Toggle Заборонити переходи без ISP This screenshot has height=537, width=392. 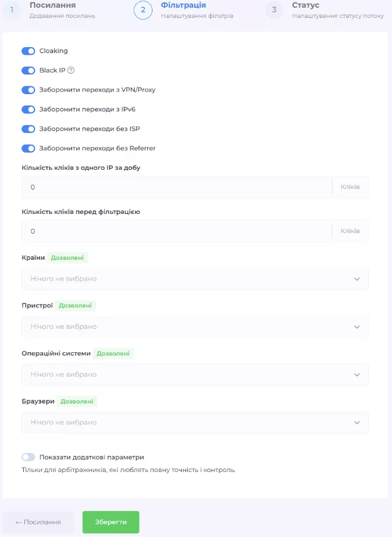coord(29,129)
